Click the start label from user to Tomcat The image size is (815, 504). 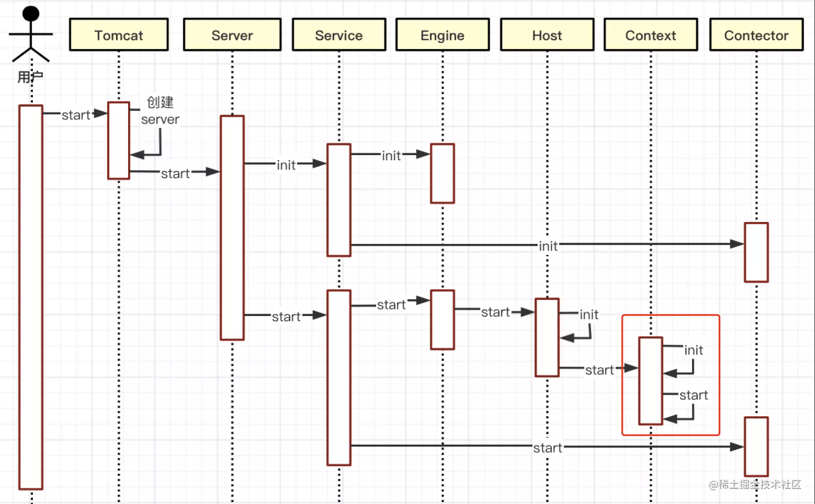(76, 115)
